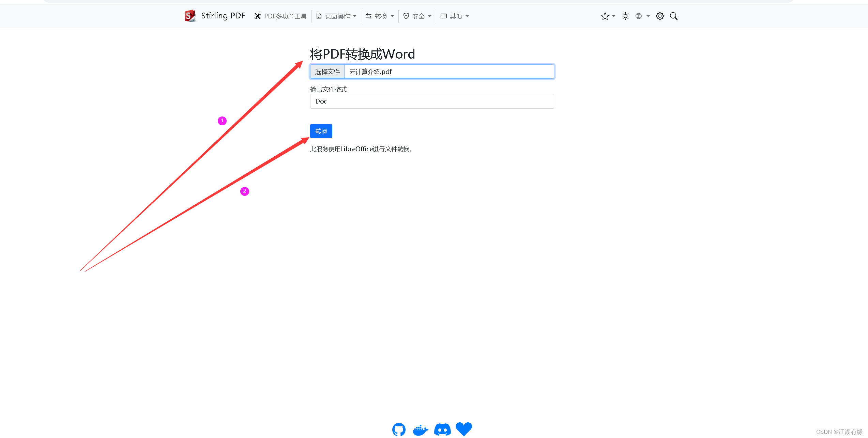868x438 pixels.
Task: Toggle dark mode sun icon
Action: (x=625, y=16)
